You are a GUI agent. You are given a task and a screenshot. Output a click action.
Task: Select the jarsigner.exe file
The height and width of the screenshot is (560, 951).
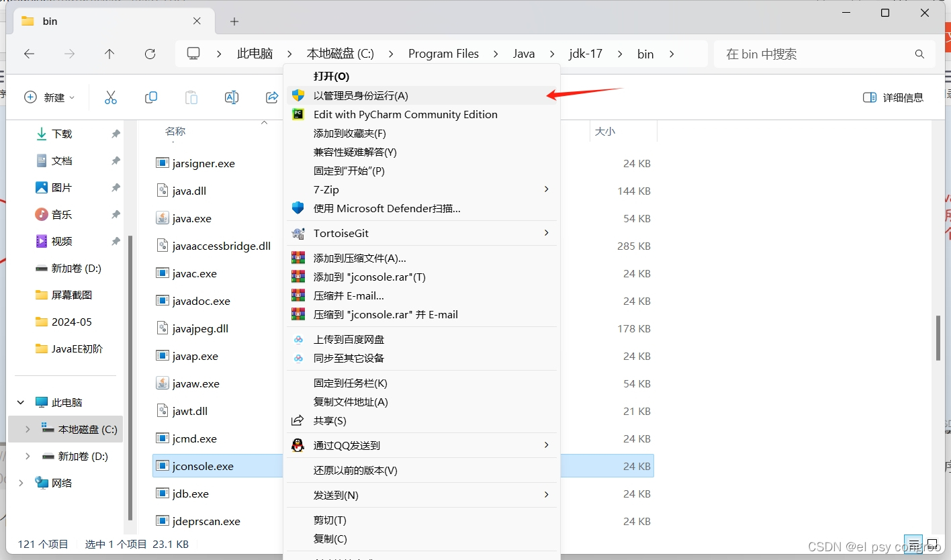(x=203, y=163)
